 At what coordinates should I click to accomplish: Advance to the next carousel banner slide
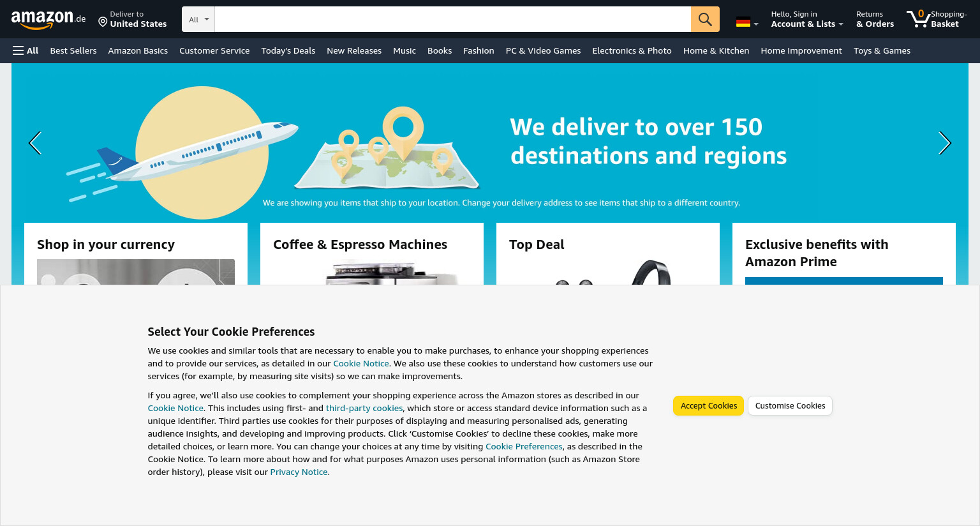(x=945, y=143)
